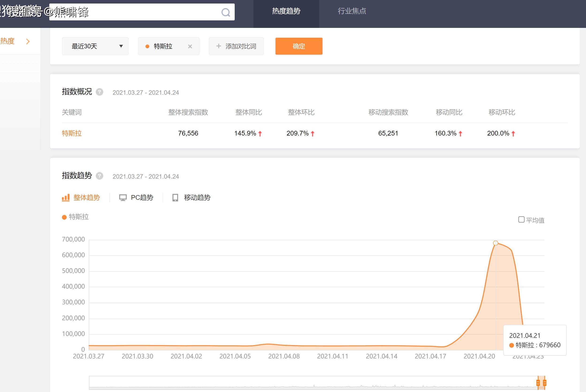
Task: Collapse the dropdown arrow next to 最近30天
Action: pyautogui.click(x=121, y=46)
